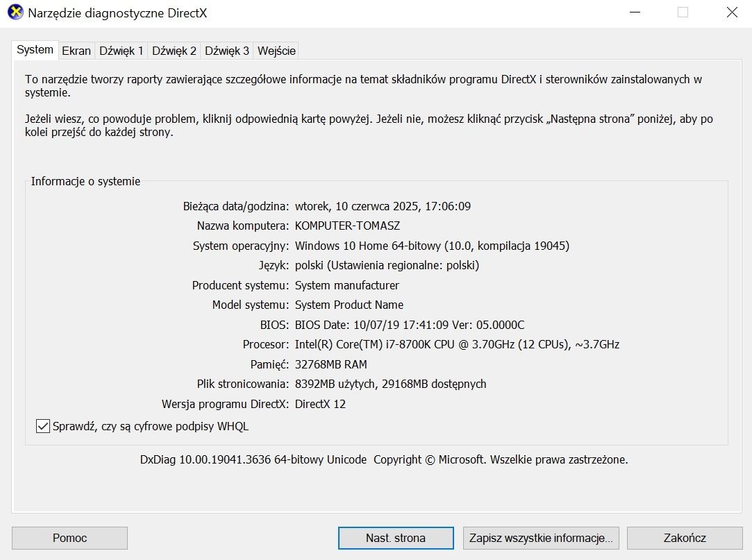The width and height of the screenshot is (752, 560).
Task: Click the Wersja programu DirectX label
Action: click(x=226, y=404)
